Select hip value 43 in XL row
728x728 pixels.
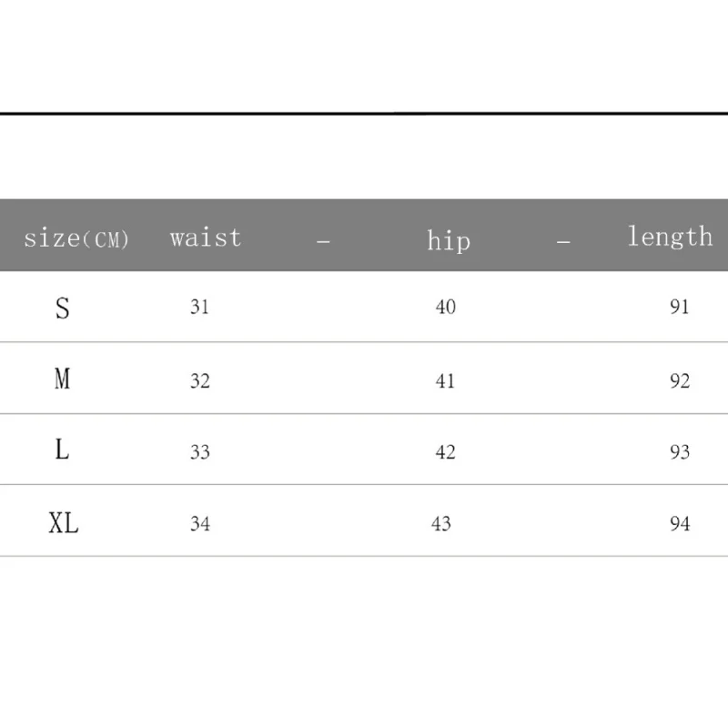pyautogui.click(x=441, y=524)
